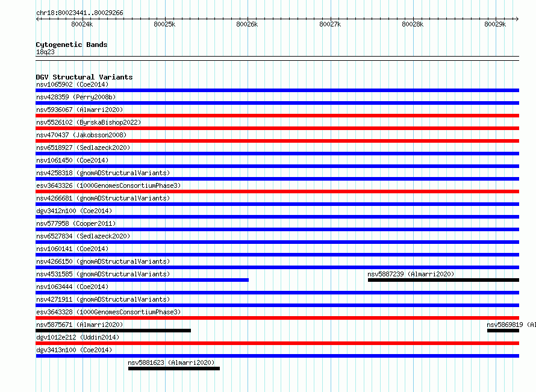
Task: Open variant nsv5526102 (ByrskaBishop2022) label
Action: coord(89,122)
